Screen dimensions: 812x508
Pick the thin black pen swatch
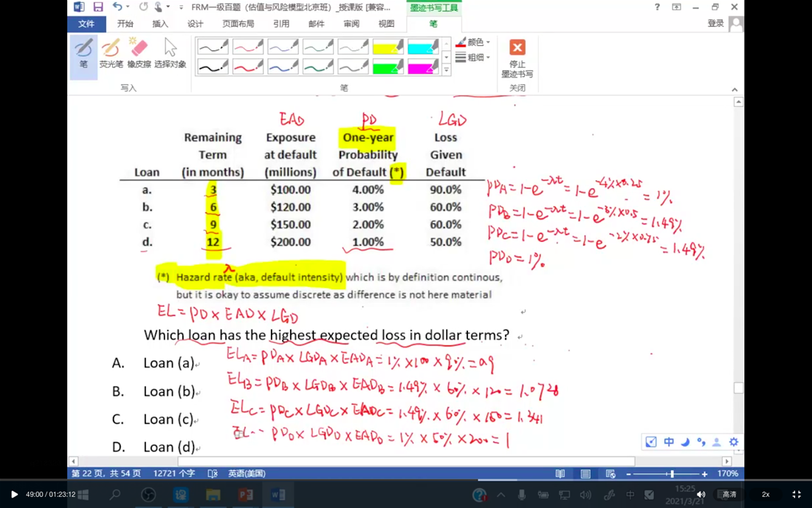point(213,47)
